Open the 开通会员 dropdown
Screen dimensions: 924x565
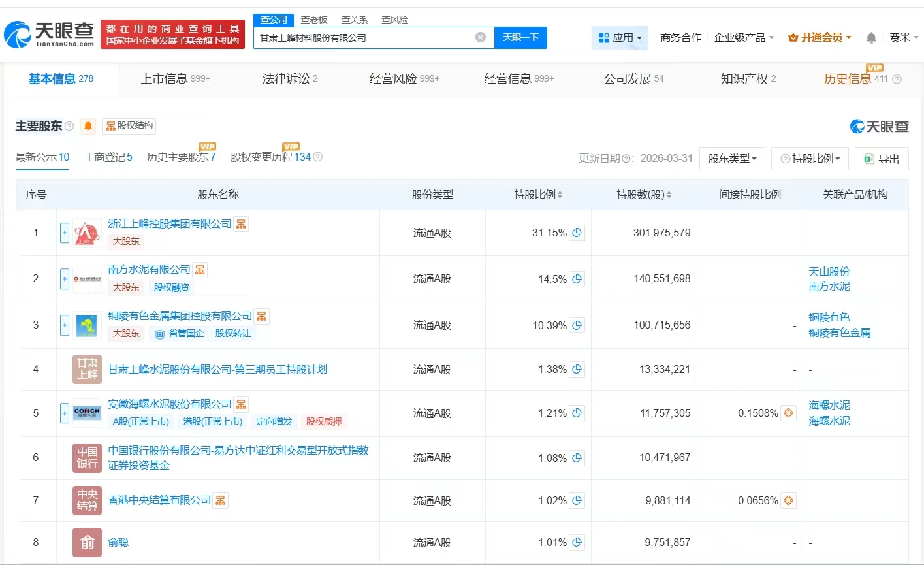click(820, 38)
